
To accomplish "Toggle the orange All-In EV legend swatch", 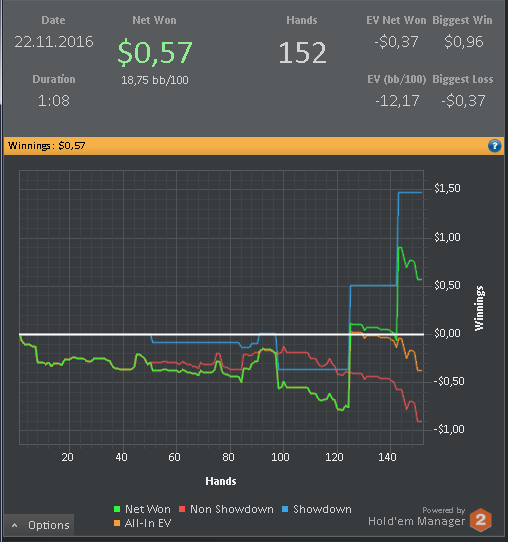I will coord(117,523).
